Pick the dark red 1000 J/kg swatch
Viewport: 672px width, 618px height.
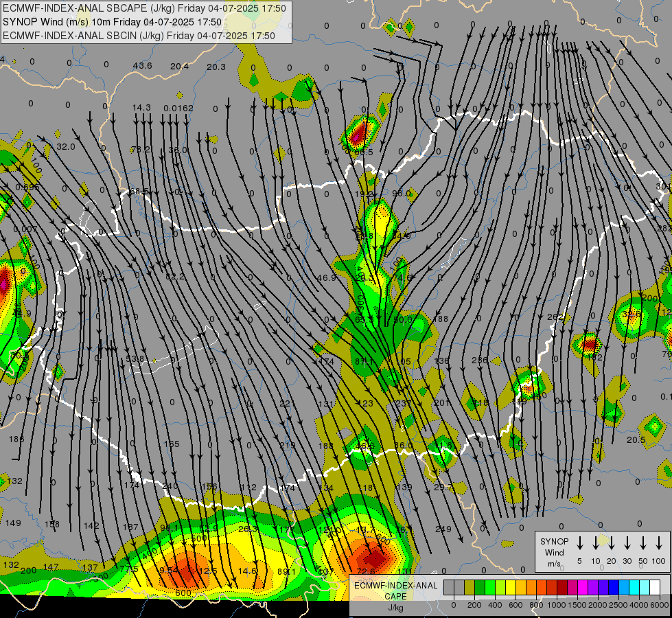tap(562, 587)
